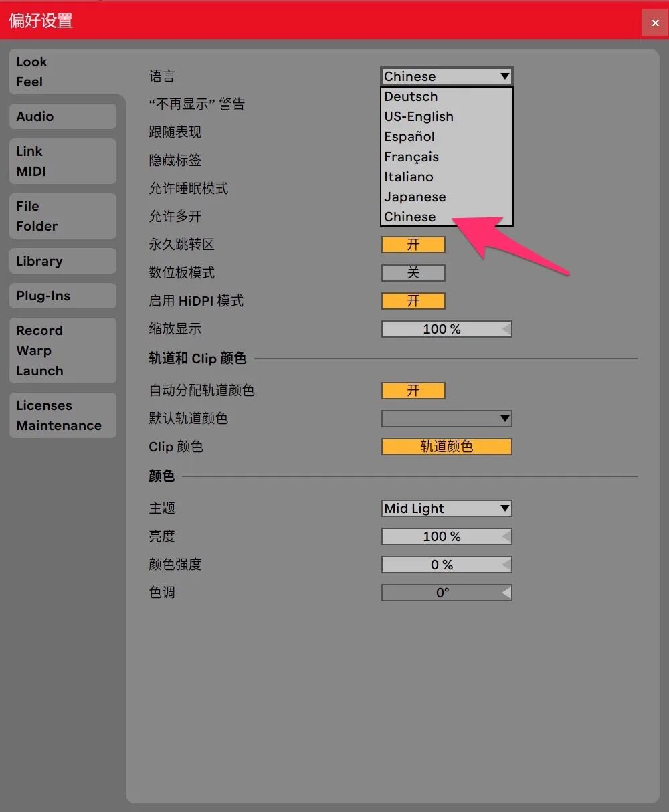Open the 主题 Mid Light dropdown

point(447,508)
